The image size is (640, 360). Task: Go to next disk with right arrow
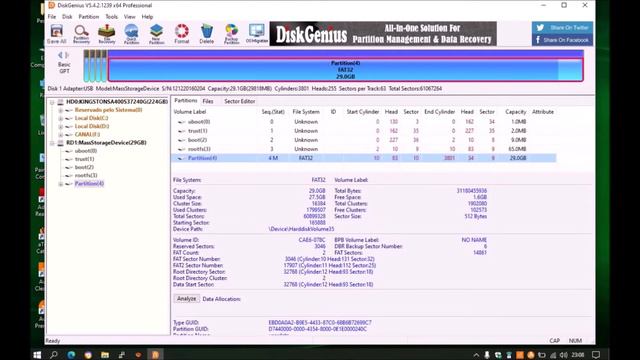click(67, 55)
